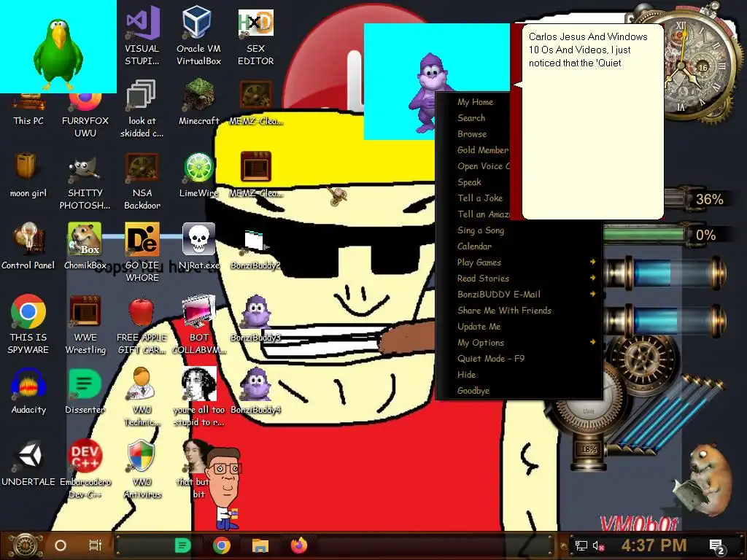This screenshot has height=560, width=747.
Task: Open the FURRYFOX UWU desktop icon
Action: (85, 114)
